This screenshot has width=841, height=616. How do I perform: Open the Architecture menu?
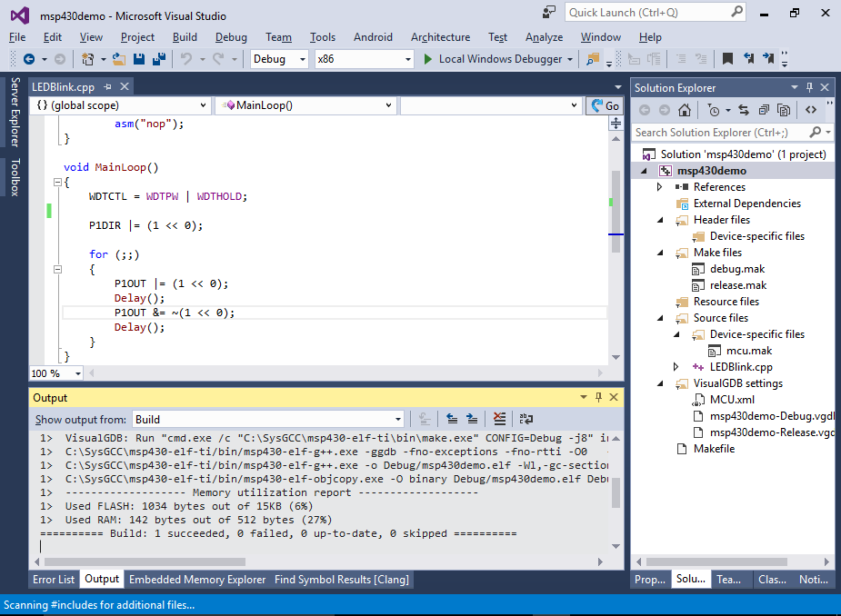tap(440, 37)
